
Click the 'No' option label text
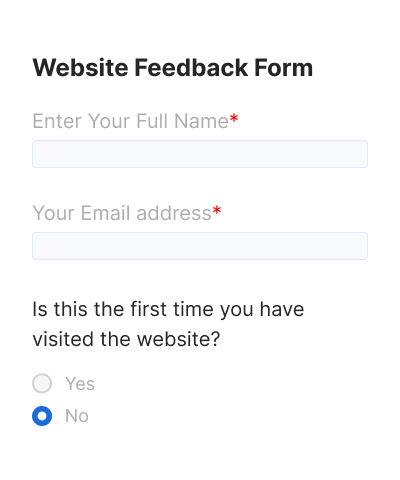pyautogui.click(x=77, y=416)
